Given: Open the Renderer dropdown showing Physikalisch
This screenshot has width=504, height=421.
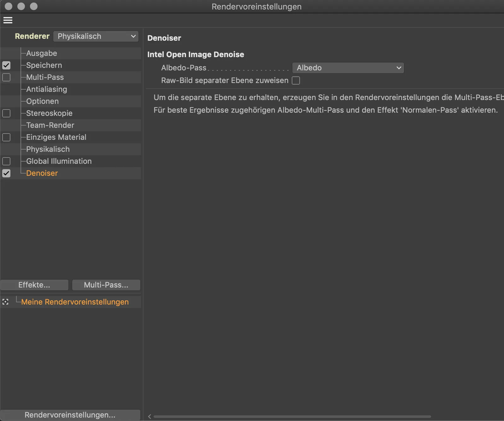Looking at the screenshot, I should tap(96, 36).
